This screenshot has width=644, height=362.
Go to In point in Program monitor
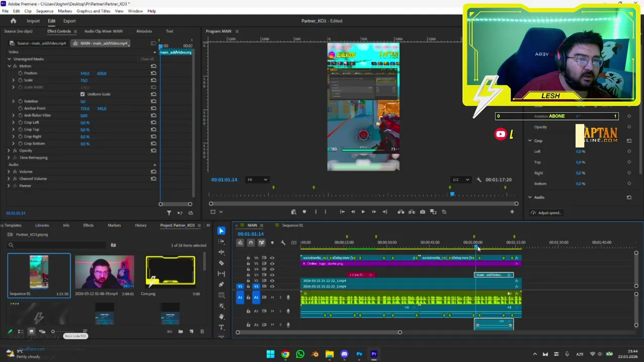342,212
